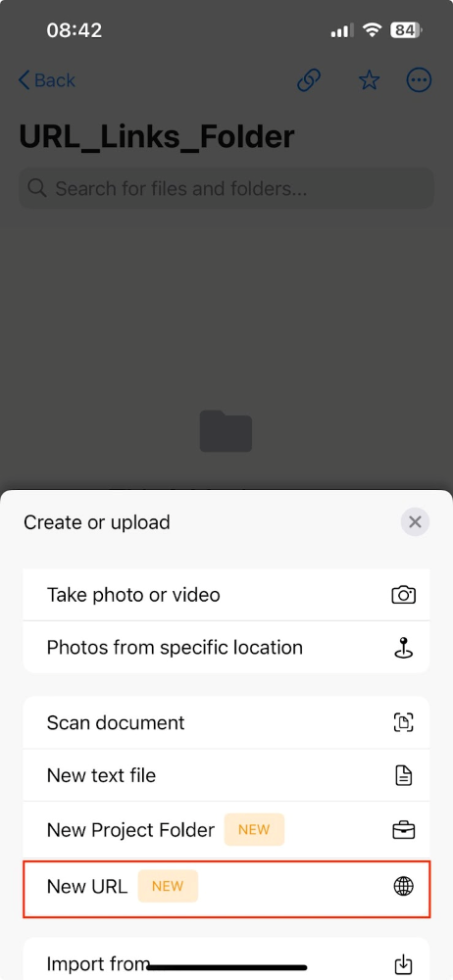Tap the Import from download icon
Image resolution: width=453 pixels, height=980 pixels.
404,964
